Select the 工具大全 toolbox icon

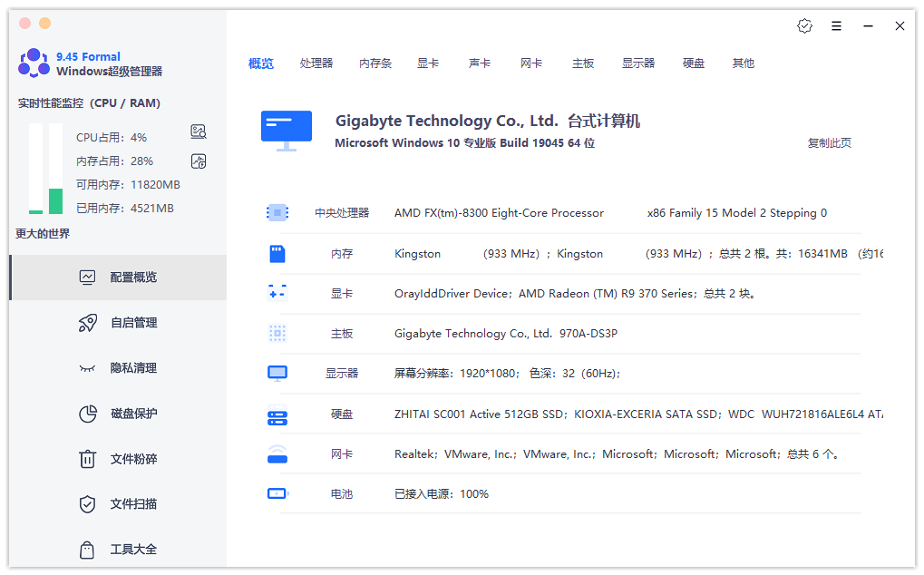[x=88, y=550]
